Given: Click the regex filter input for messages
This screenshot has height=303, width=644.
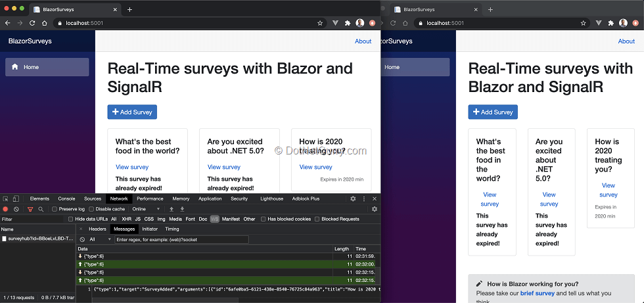Looking at the screenshot, I should pos(181,239).
